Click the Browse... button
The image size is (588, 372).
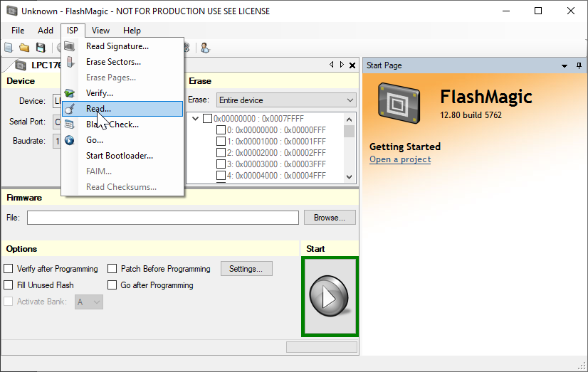tap(330, 218)
